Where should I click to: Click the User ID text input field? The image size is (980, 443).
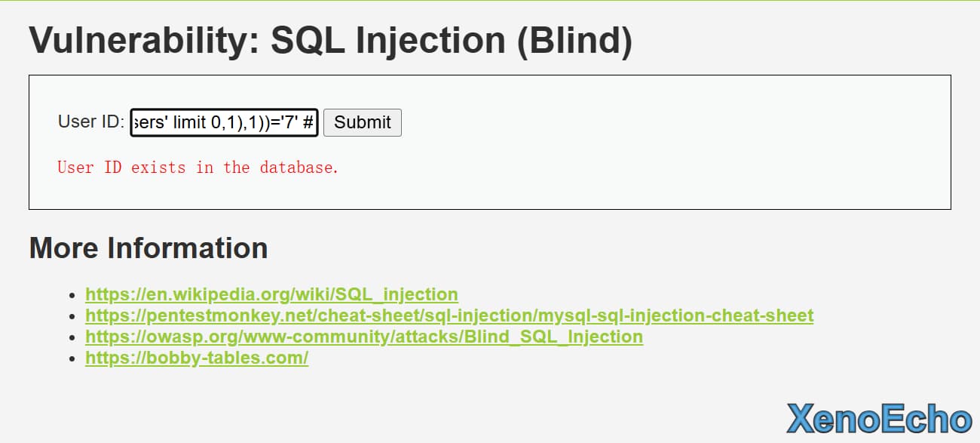[224, 122]
